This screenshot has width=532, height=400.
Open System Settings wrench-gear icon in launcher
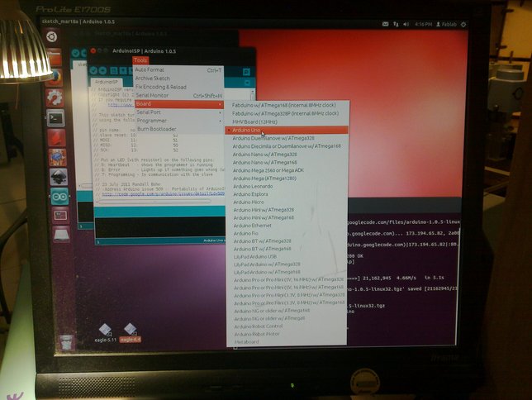(x=55, y=98)
